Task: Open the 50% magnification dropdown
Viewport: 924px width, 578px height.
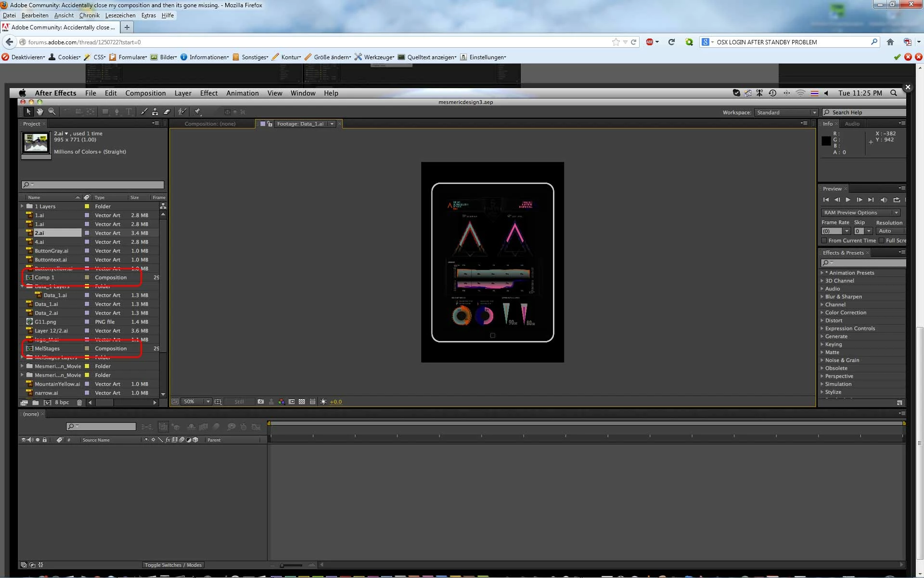Action: (208, 401)
